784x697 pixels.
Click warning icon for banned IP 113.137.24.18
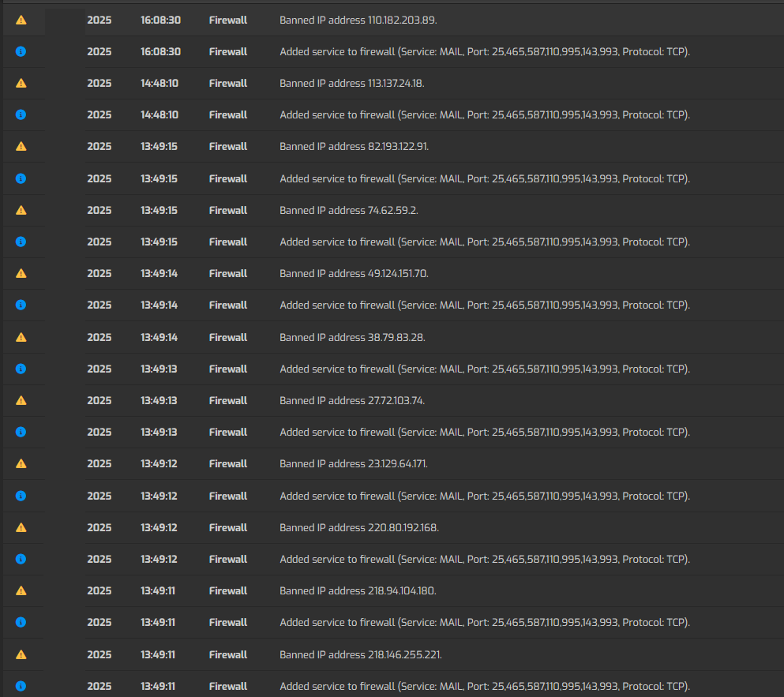[21, 83]
